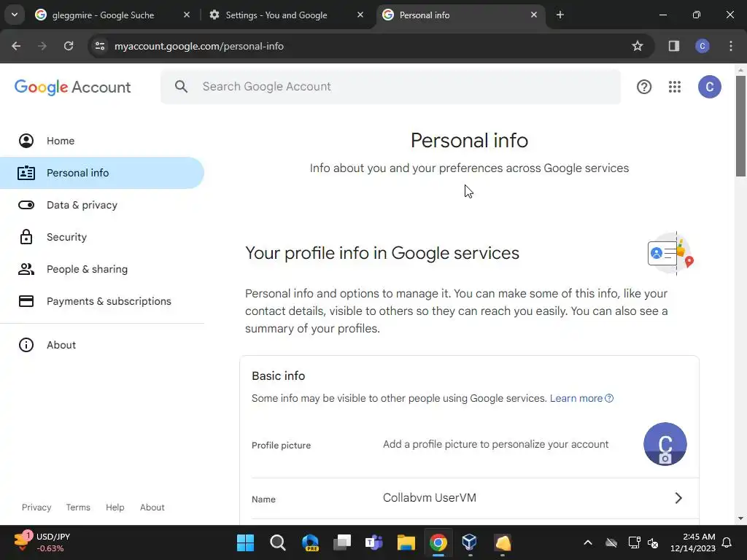Bookmark this page with star icon
Screen dimensions: 747x560
[637, 46]
